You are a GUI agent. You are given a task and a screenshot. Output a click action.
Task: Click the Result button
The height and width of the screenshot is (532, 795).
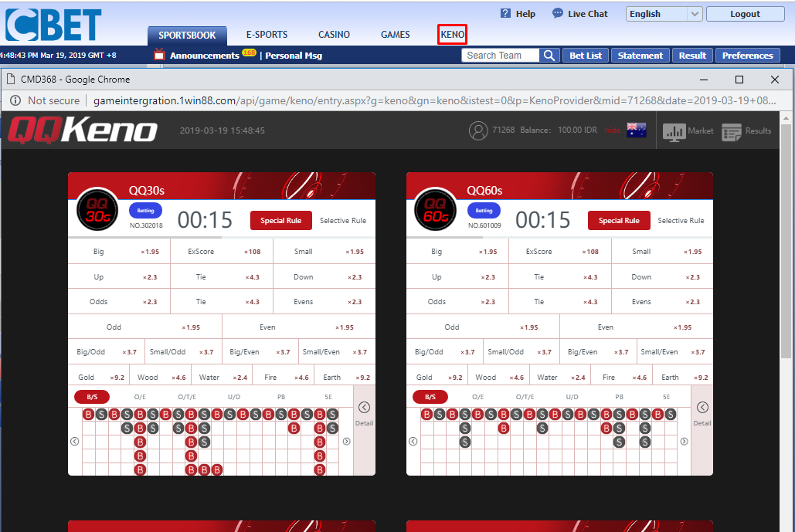[692, 56]
